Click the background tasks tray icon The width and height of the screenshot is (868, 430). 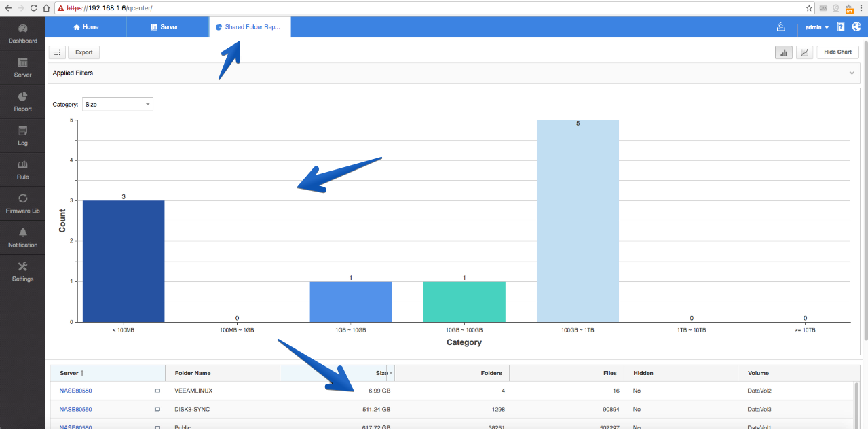tap(781, 27)
